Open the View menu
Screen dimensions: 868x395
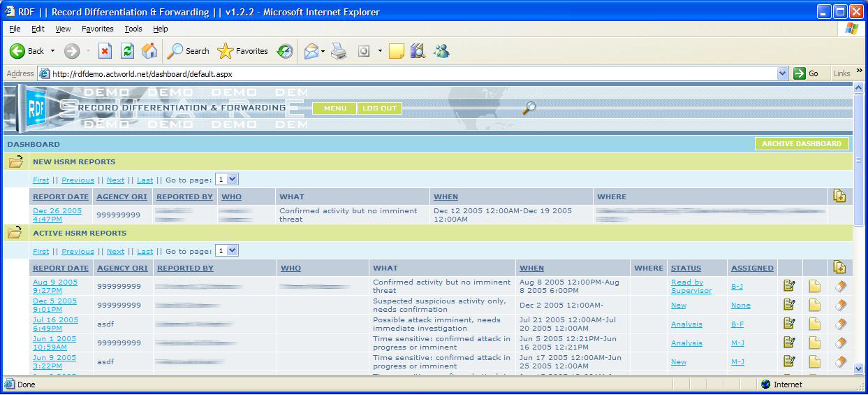click(x=64, y=29)
